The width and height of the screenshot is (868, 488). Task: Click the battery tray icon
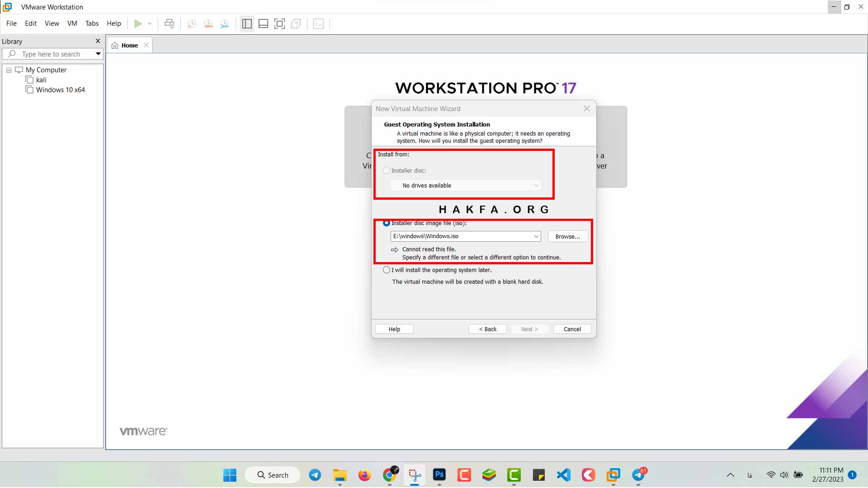point(798,475)
